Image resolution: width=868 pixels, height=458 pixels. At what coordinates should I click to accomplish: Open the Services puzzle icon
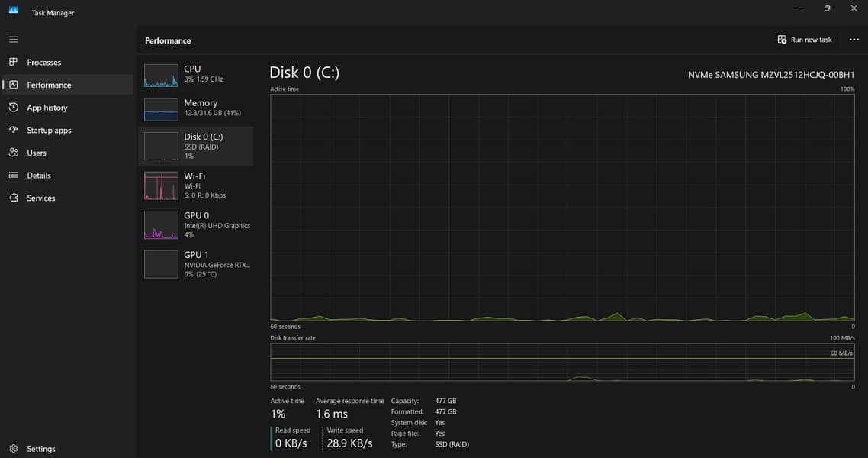coord(13,198)
